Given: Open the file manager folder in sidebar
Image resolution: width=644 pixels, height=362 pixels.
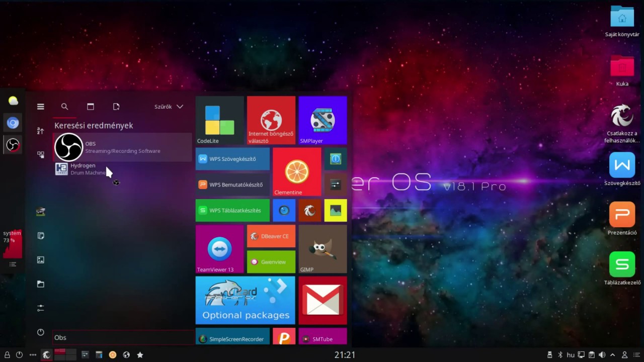Looking at the screenshot, I should (41, 284).
